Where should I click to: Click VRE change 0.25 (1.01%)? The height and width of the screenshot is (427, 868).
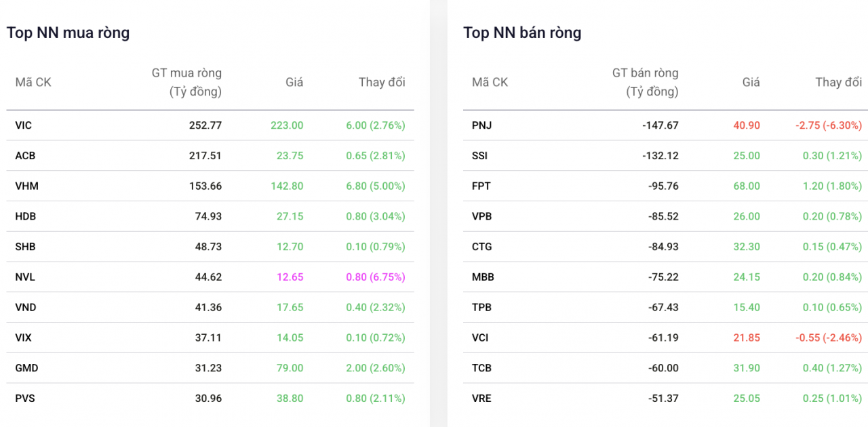[832, 399]
